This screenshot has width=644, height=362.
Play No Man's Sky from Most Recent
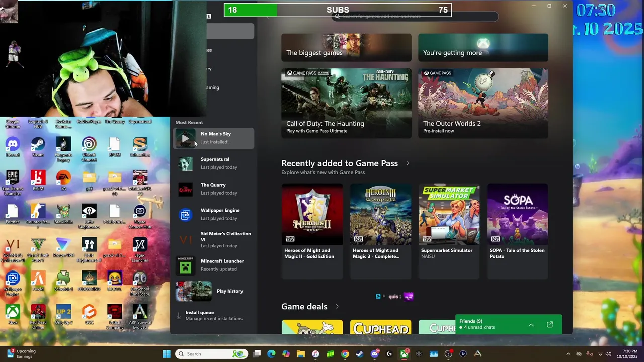(x=185, y=138)
